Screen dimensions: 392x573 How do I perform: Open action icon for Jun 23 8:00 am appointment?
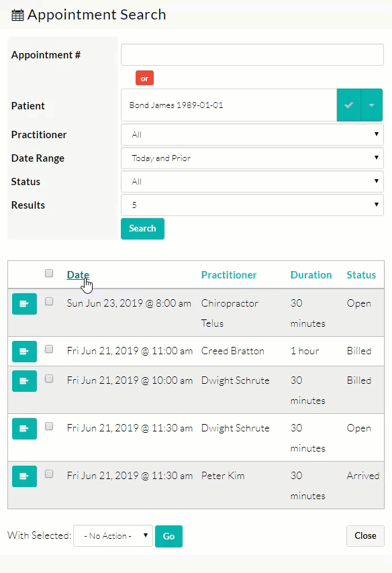24,304
